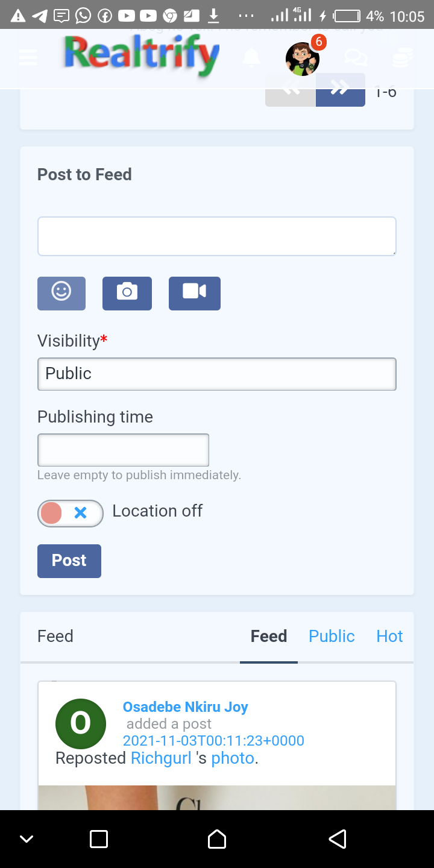Viewport: 434px width, 868px height.
Task: Open the messages chat bubbles icon
Action: click(356, 58)
